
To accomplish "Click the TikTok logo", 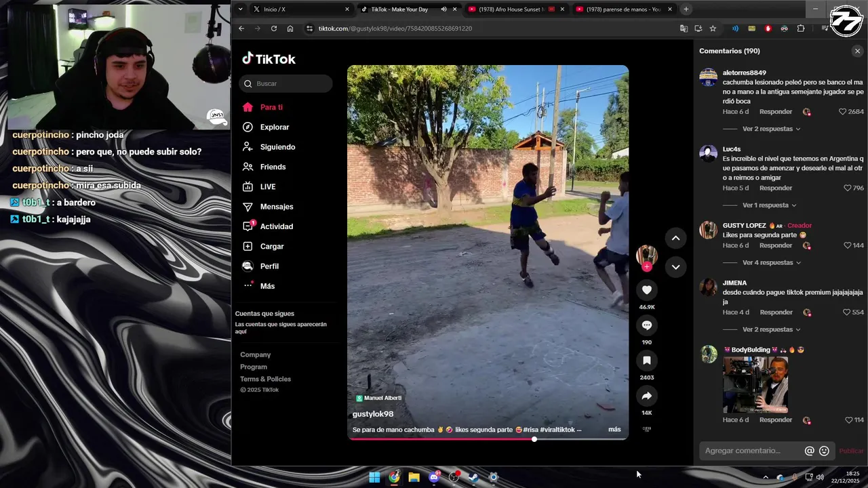I will coord(269,59).
